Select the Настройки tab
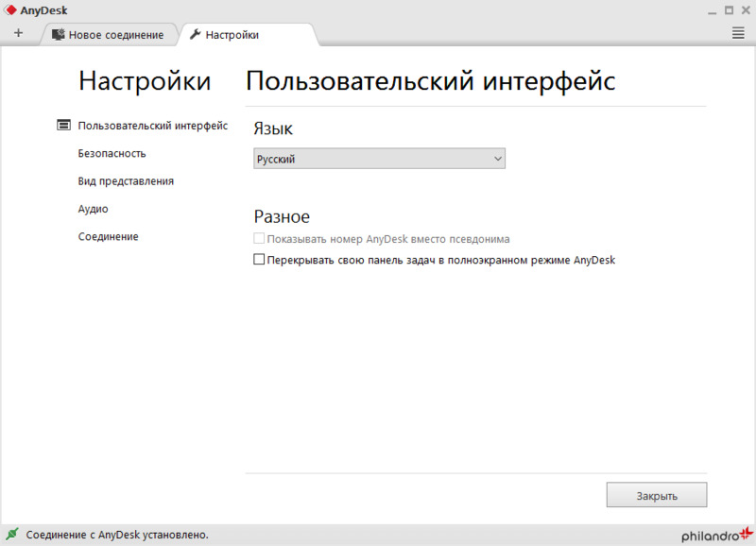756x546 pixels. point(249,35)
